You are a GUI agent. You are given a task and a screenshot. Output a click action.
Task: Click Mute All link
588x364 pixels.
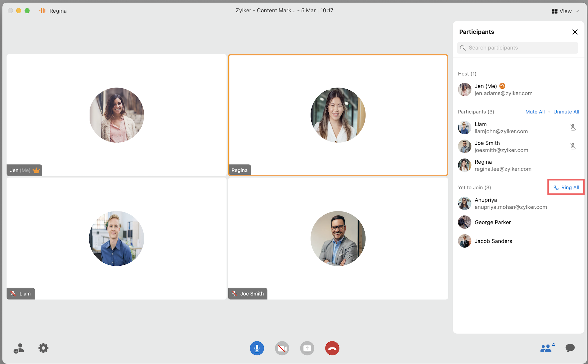tap(535, 112)
